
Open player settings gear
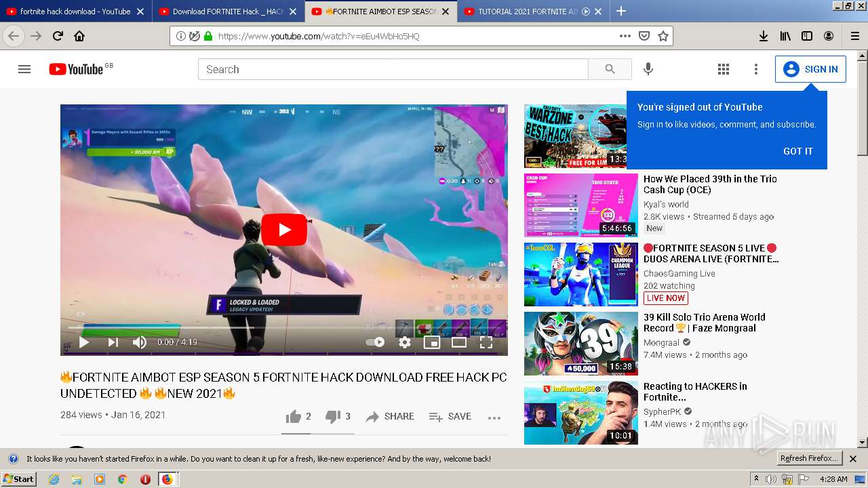tap(405, 342)
